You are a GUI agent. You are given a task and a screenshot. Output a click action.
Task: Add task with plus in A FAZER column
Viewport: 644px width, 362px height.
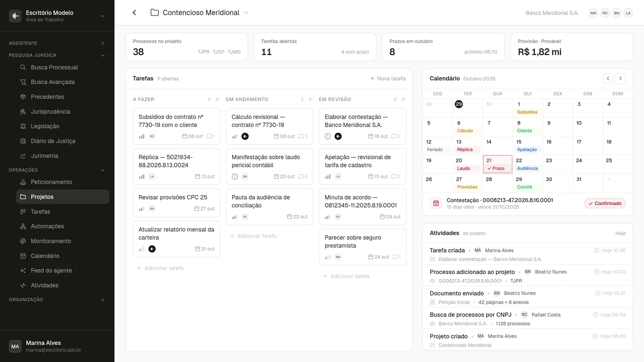click(x=217, y=99)
